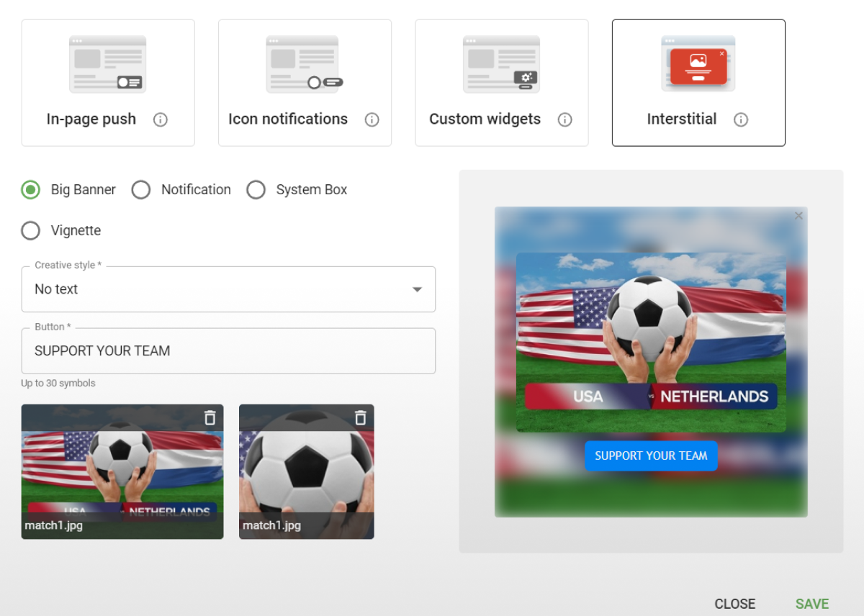Save the creative settings
The height and width of the screenshot is (616, 864).
tap(812, 604)
